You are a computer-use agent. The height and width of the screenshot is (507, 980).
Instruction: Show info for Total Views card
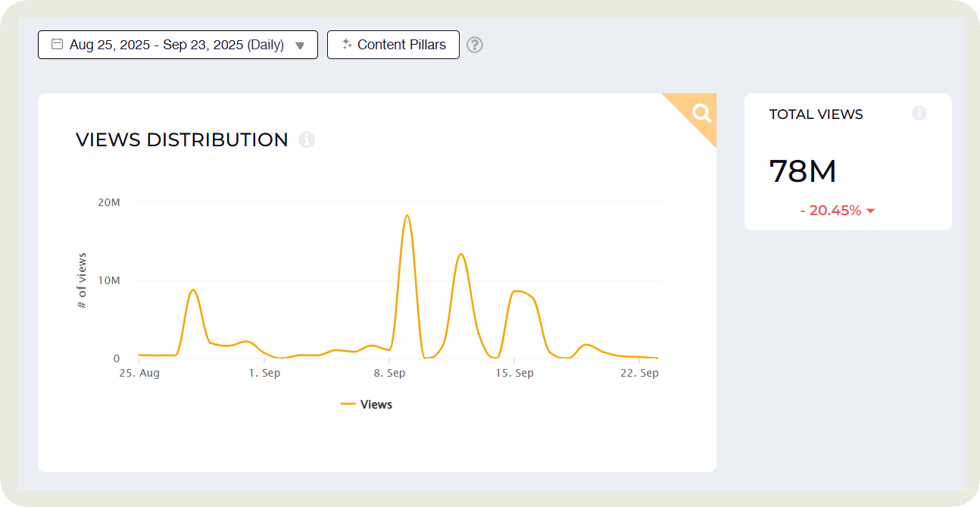tap(919, 114)
